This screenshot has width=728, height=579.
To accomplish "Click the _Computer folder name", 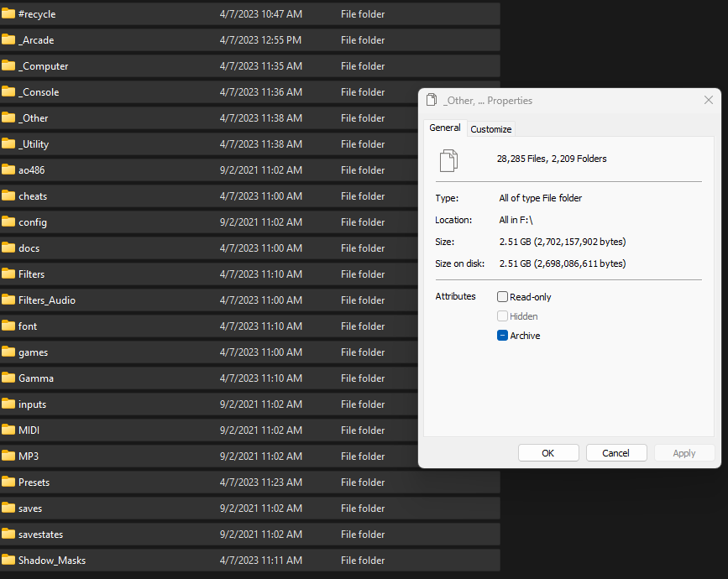I will (x=43, y=66).
